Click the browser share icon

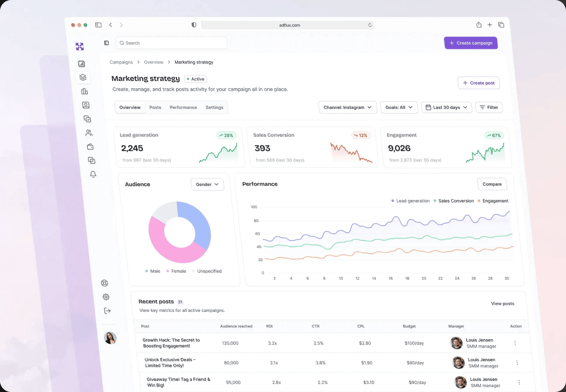point(479,24)
